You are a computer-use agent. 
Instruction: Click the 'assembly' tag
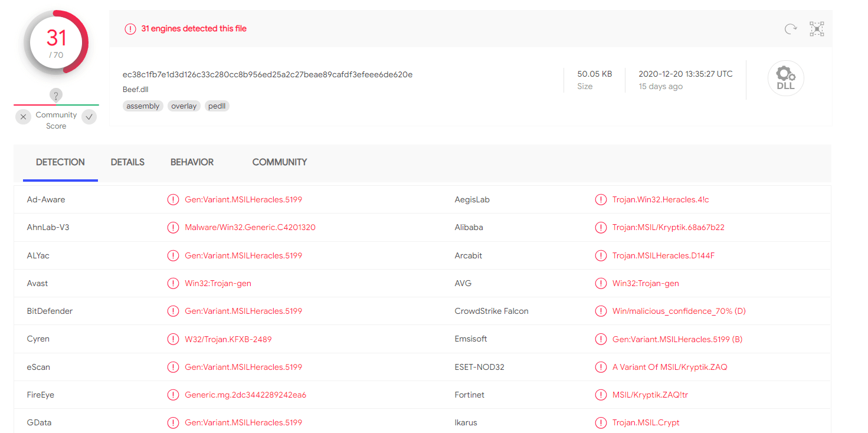click(x=143, y=106)
